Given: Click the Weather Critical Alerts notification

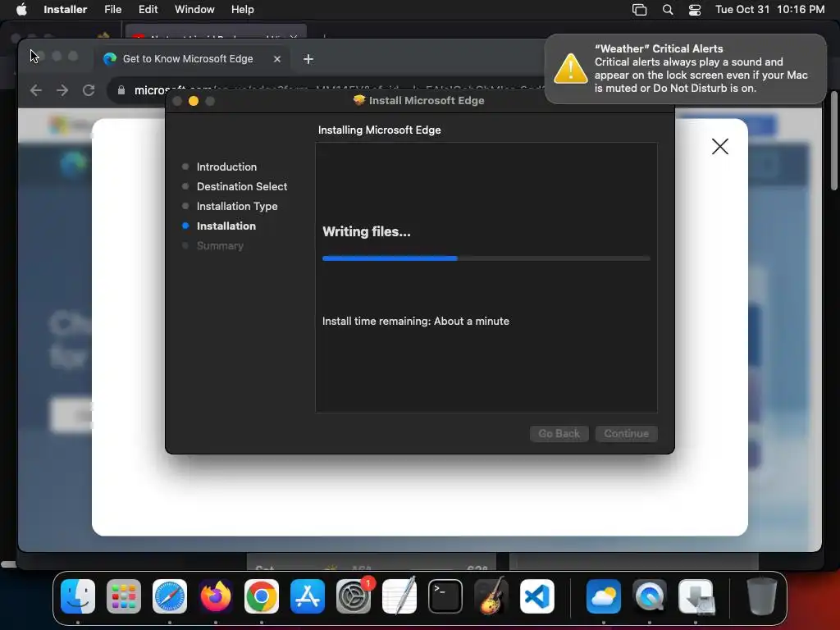Looking at the screenshot, I should (x=685, y=69).
